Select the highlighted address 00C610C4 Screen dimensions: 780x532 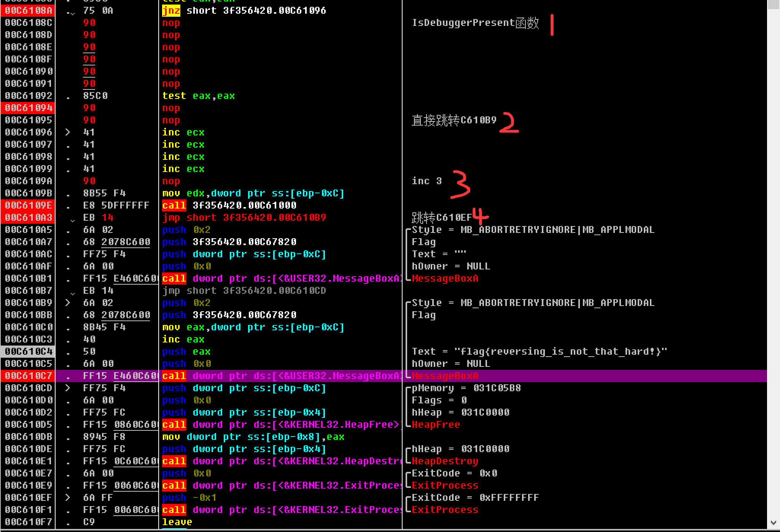28,351
